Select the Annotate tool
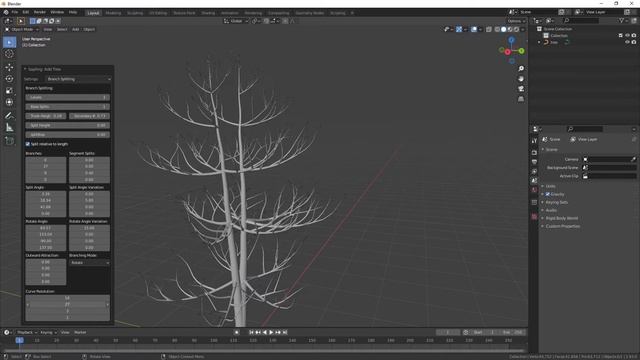Screen dimensions: 640x360 (9, 116)
